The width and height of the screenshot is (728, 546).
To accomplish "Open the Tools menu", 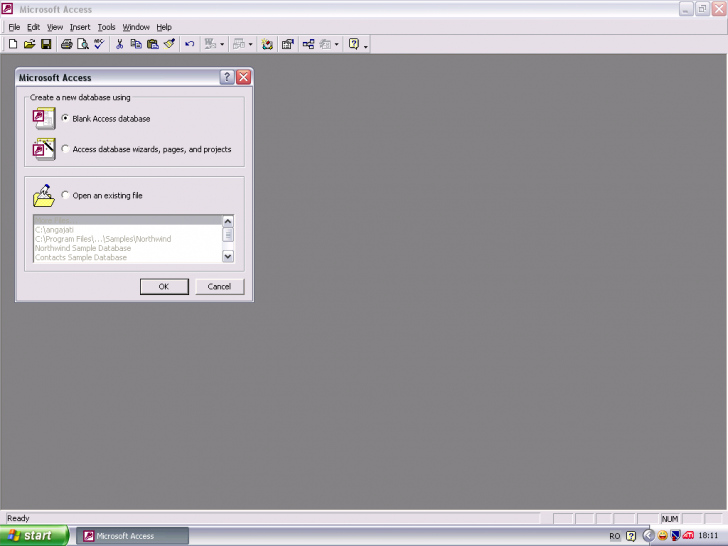I will (106, 27).
